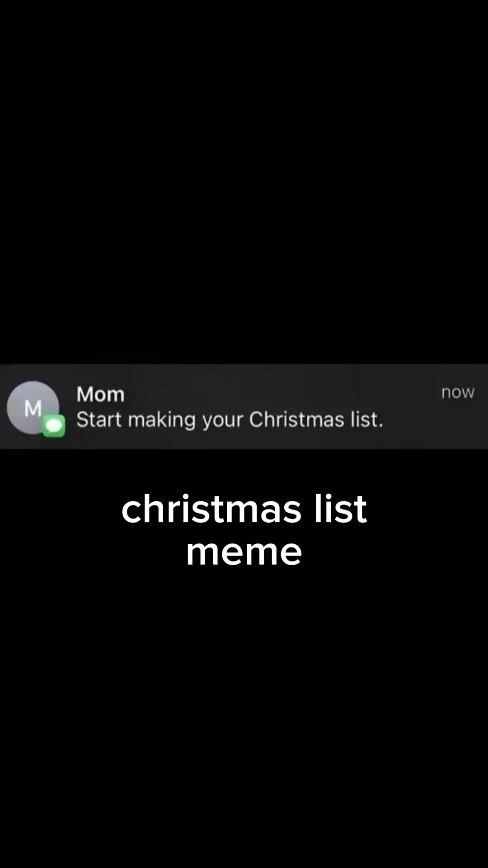Tap the 'Start making your Christmas list.' text
Screen dimensions: 488x868
(x=230, y=420)
